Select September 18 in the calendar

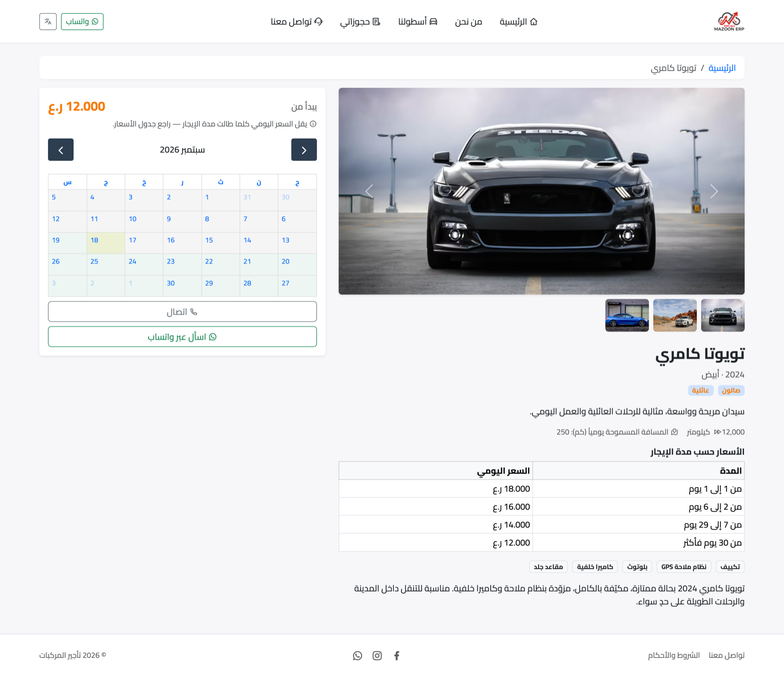click(106, 243)
